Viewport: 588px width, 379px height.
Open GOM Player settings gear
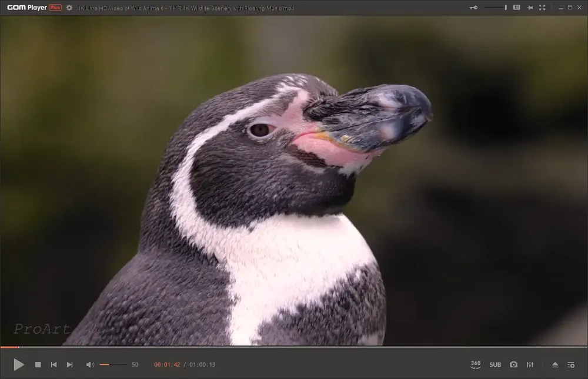(x=69, y=8)
